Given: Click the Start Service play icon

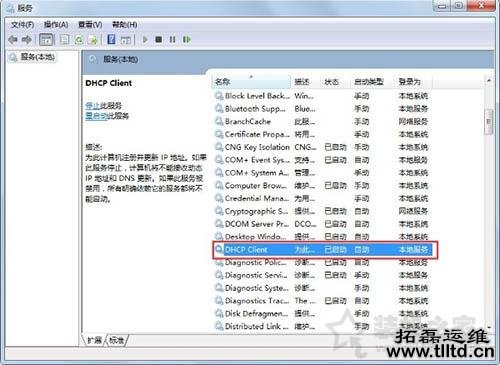Looking at the screenshot, I should coord(145,40).
